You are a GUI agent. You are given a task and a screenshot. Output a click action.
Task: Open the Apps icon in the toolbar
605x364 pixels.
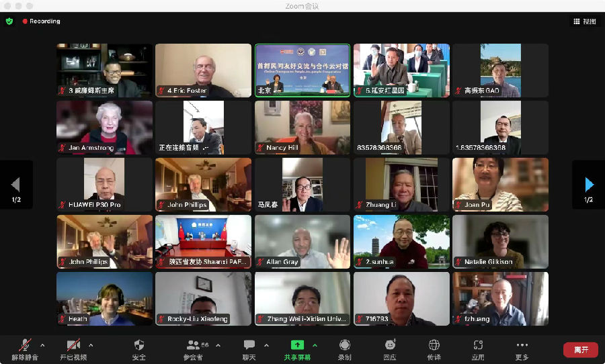(478, 345)
